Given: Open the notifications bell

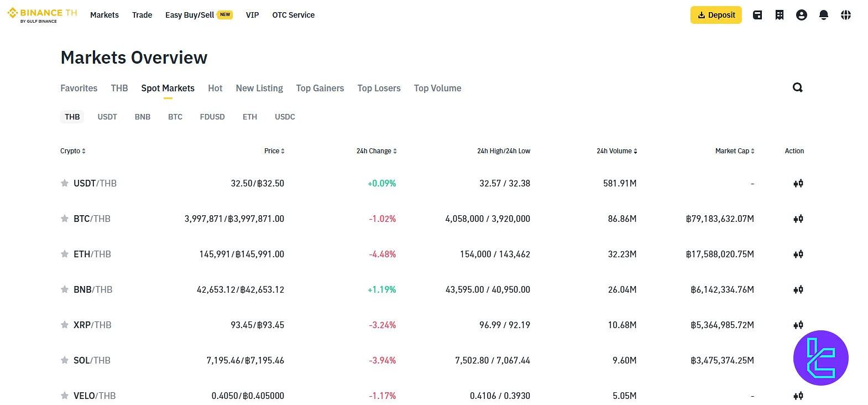Looking at the screenshot, I should (824, 15).
